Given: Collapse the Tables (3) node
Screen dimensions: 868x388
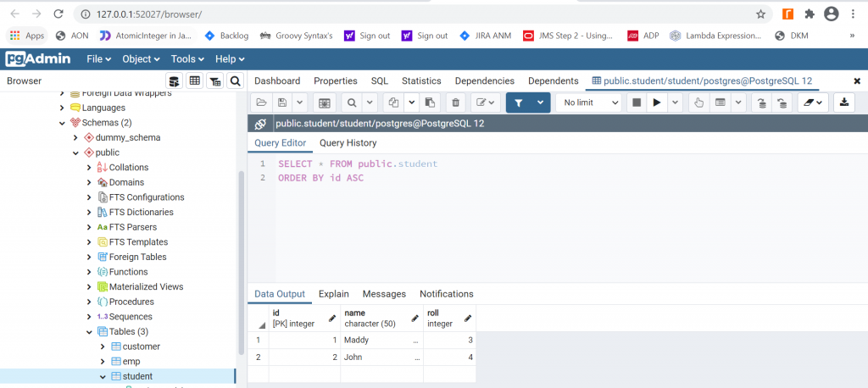Looking at the screenshot, I should [x=89, y=331].
